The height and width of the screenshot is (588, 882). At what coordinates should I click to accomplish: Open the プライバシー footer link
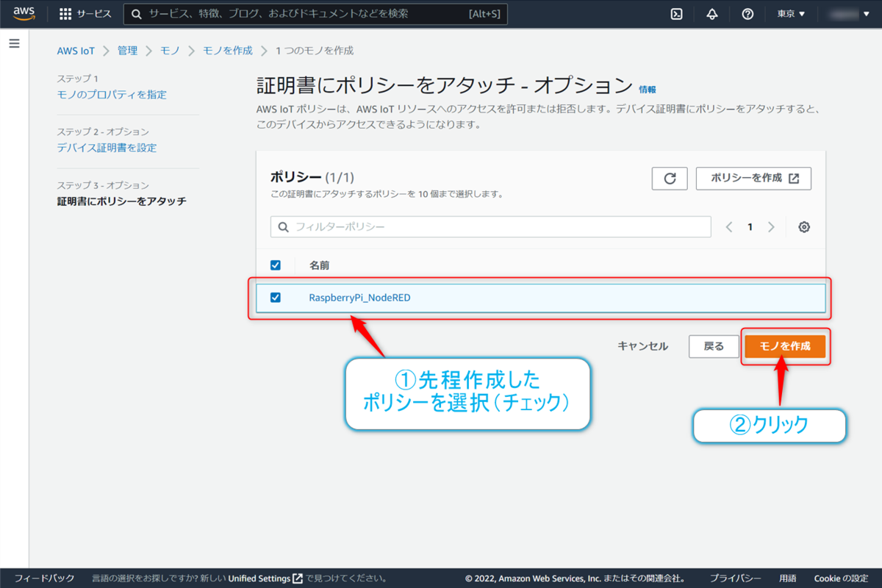click(736, 578)
